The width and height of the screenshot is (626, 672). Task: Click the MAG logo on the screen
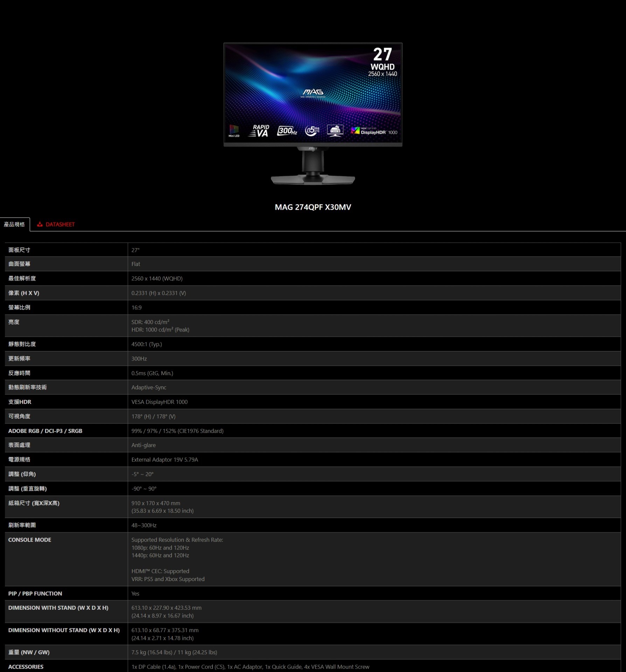[313, 93]
